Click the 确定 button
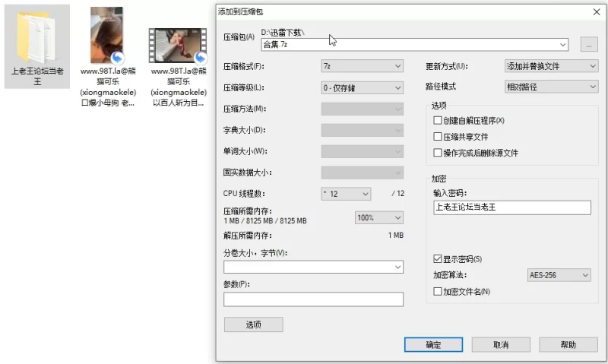Viewport: 608px width, 364px height. pyautogui.click(x=433, y=345)
